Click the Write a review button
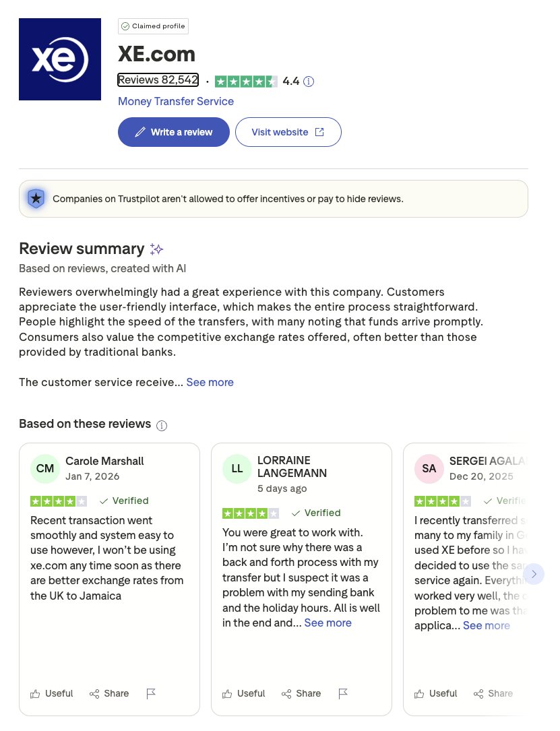560x731 pixels. tap(174, 132)
